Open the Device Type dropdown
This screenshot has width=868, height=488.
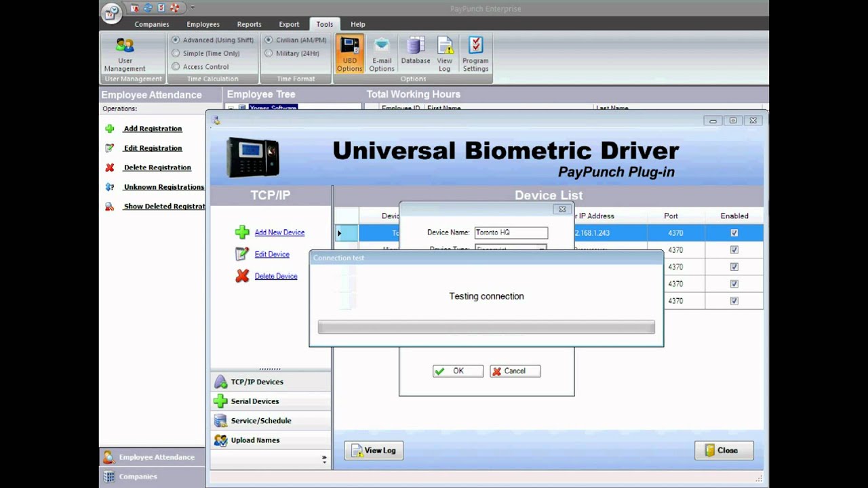(511, 249)
